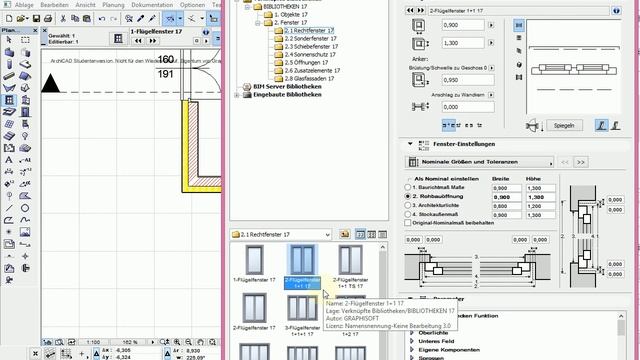Toggle highlighted center anchor point button

(449, 125)
